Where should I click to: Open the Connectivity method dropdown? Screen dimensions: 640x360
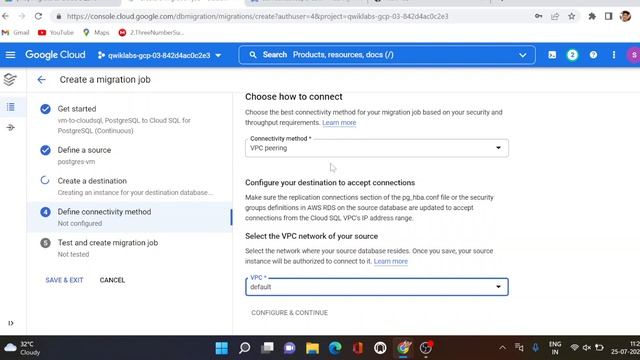point(377,148)
